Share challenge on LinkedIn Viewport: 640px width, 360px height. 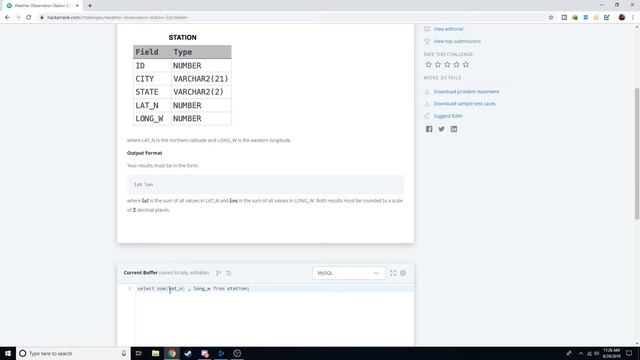pos(454,129)
